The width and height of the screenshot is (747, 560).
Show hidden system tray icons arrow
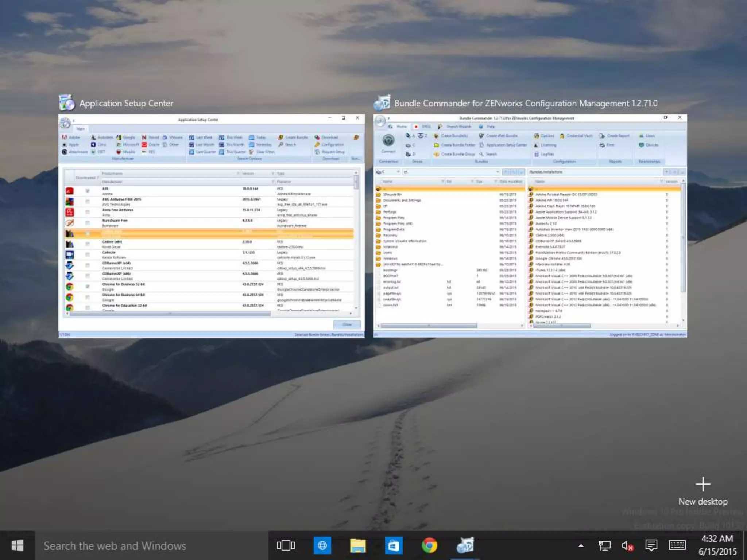(x=581, y=546)
